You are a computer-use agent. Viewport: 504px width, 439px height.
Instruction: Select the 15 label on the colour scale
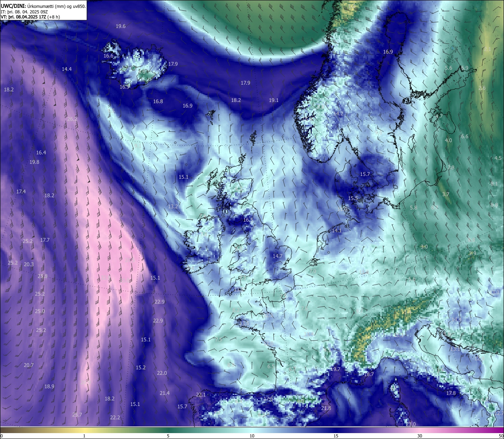click(336, 436)
